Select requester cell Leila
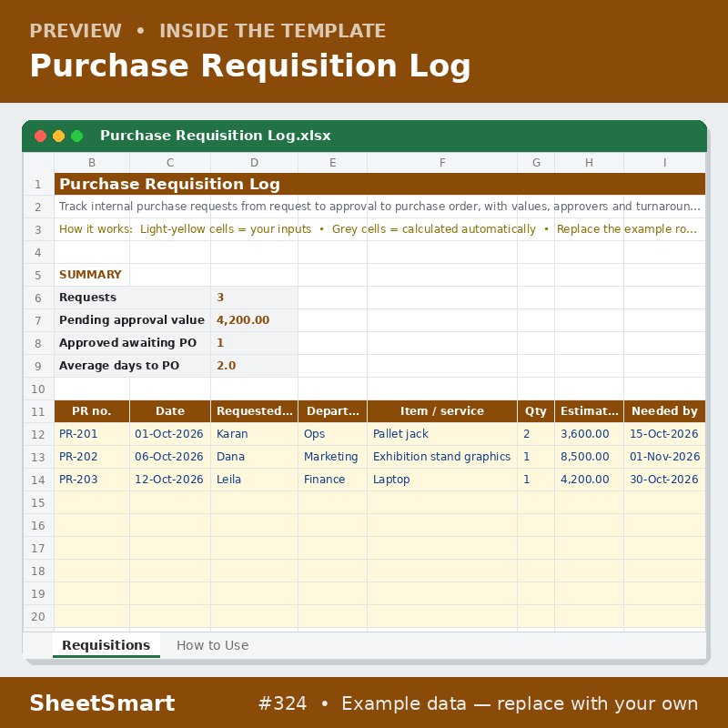 click(x=254, y=480)
